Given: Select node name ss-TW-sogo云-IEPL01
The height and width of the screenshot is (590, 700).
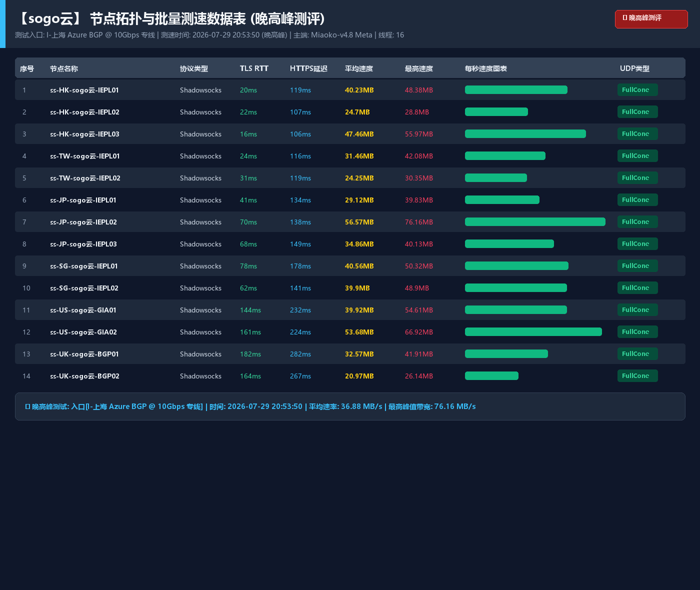Looking at the screenshot, I should [85, 156].
